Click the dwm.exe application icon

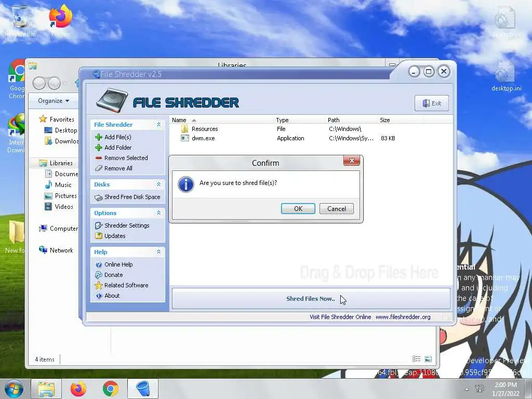(185, 138)
